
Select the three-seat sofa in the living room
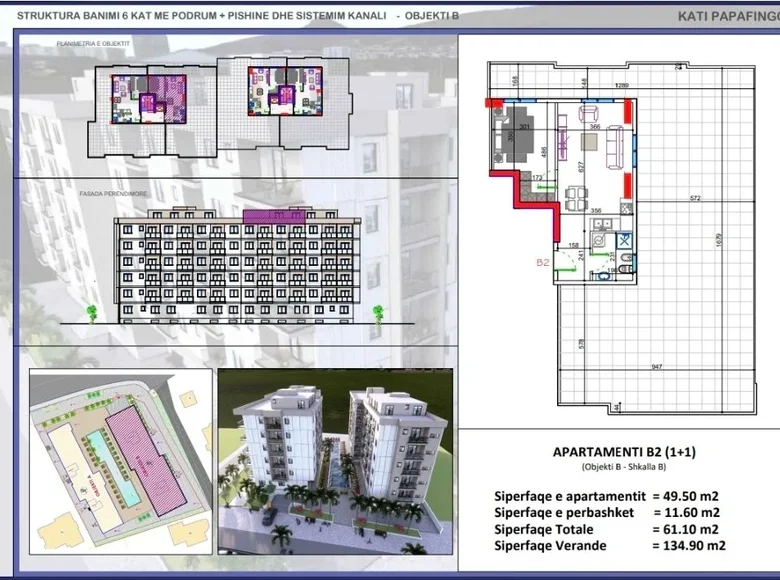pyautogui.click(x=613, y=149)
